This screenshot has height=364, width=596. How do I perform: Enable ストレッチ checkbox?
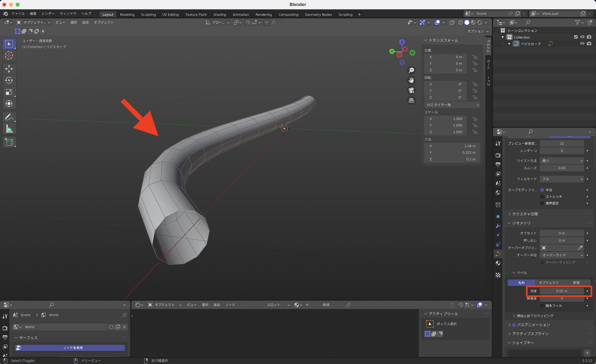tap(542, 196)
